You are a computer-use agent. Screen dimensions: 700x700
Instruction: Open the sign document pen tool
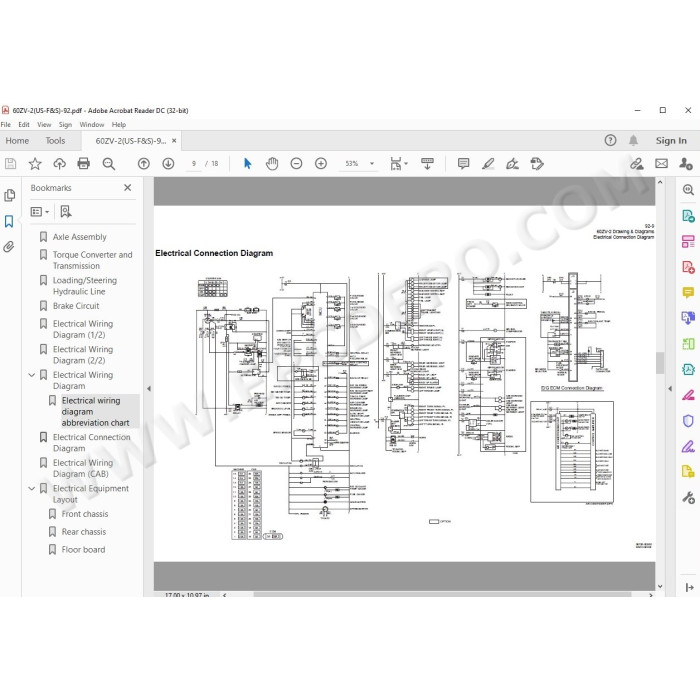click(512, 164)
